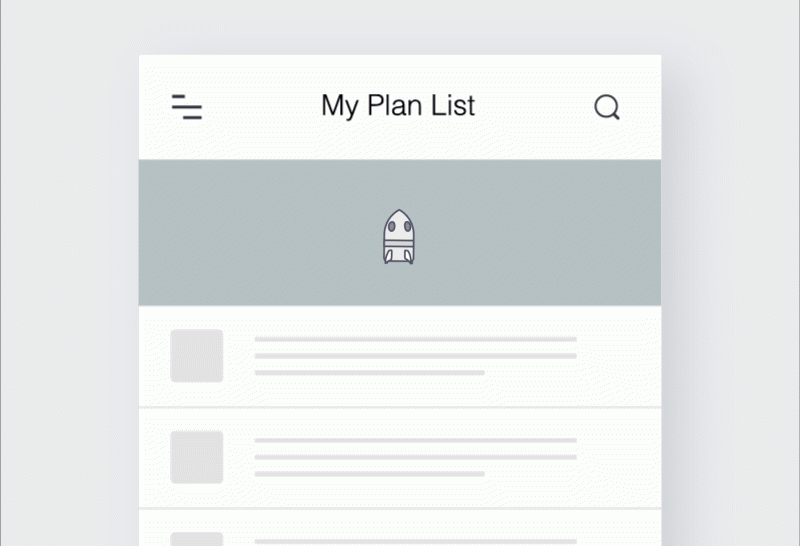Click first item's top placeholder text line
Viewport: 800px width, 546px height.
point(415,339)
